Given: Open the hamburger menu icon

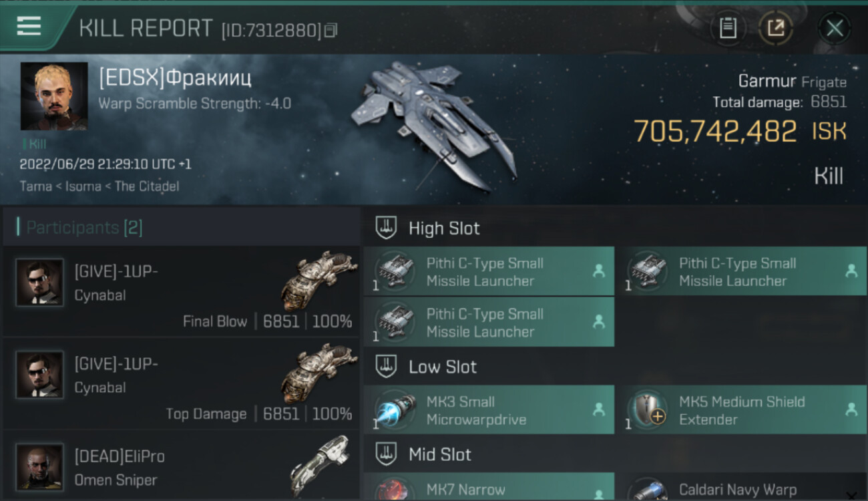Looking at the screenshot, I should point(29,26).
